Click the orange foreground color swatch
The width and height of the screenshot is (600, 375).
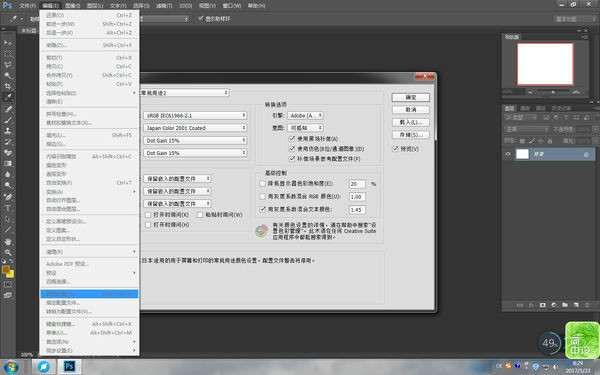pyautogui.click(x=5, y=270)
